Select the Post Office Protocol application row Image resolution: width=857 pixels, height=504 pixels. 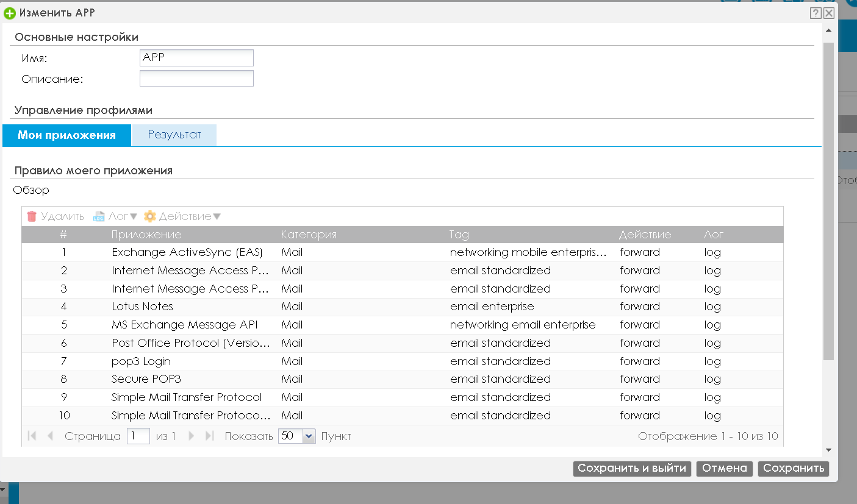point(403,343)
